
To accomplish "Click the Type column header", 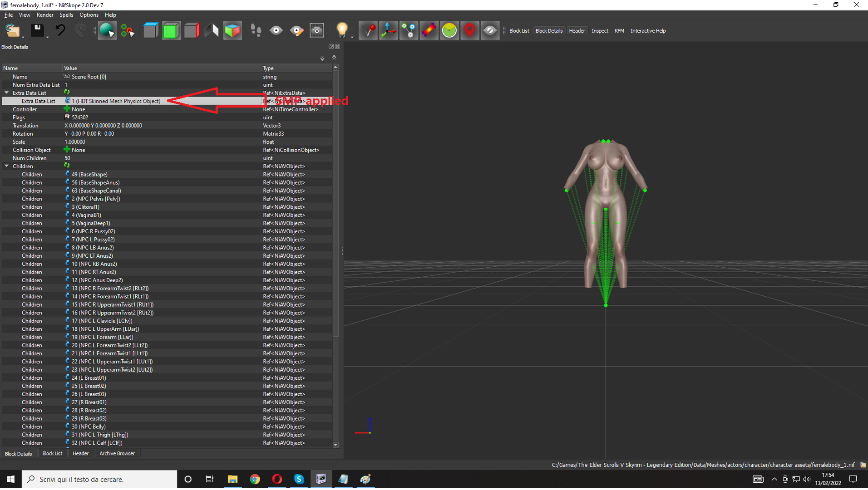I will (x=297, y=68).
